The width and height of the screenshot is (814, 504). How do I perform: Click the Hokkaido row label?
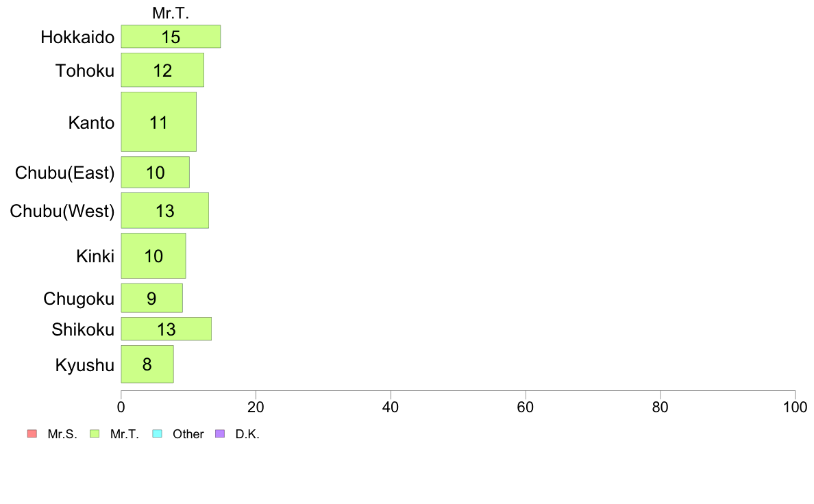pos(77,37)
